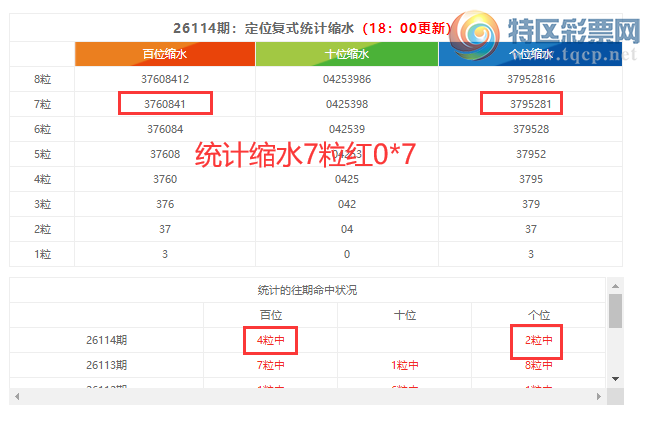Select the value 042 in 3粒 row

347,204
